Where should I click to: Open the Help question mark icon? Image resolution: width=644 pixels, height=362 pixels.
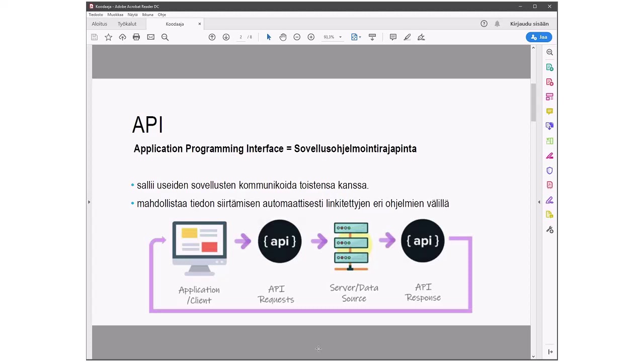[484, 24]
